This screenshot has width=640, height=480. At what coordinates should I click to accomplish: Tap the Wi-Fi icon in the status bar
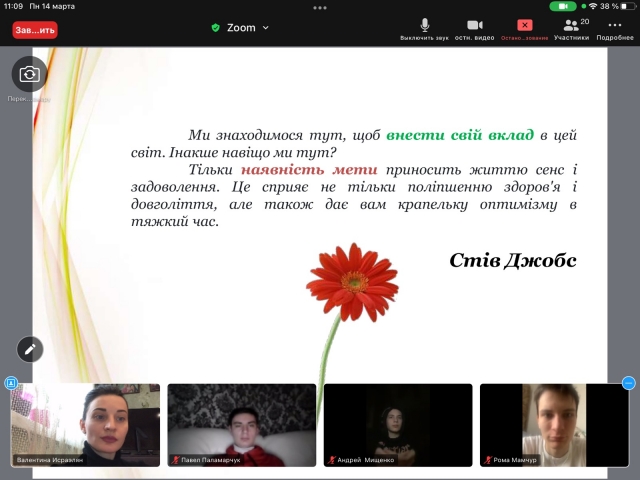[x=593, y=6]
